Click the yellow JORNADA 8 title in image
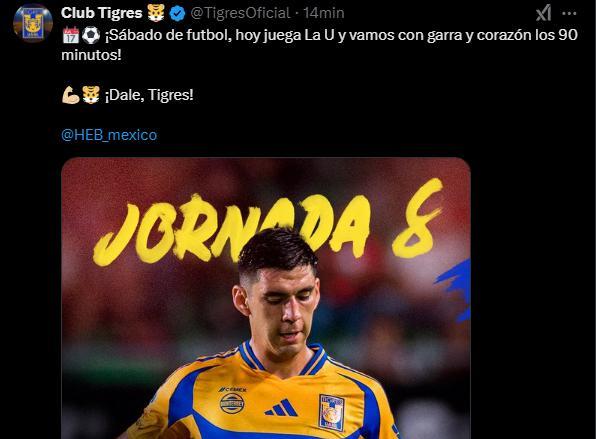596x439 pixels. (268, 224)
